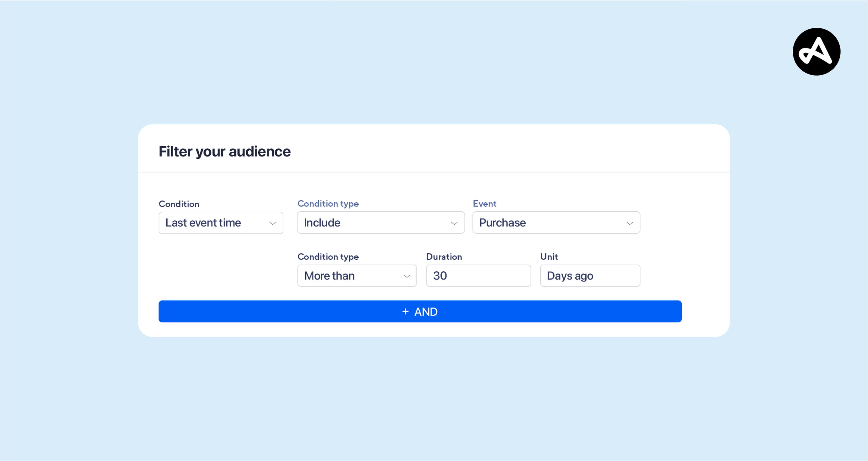Open the Last event time dropdown
868x461 pixels.
220,223
